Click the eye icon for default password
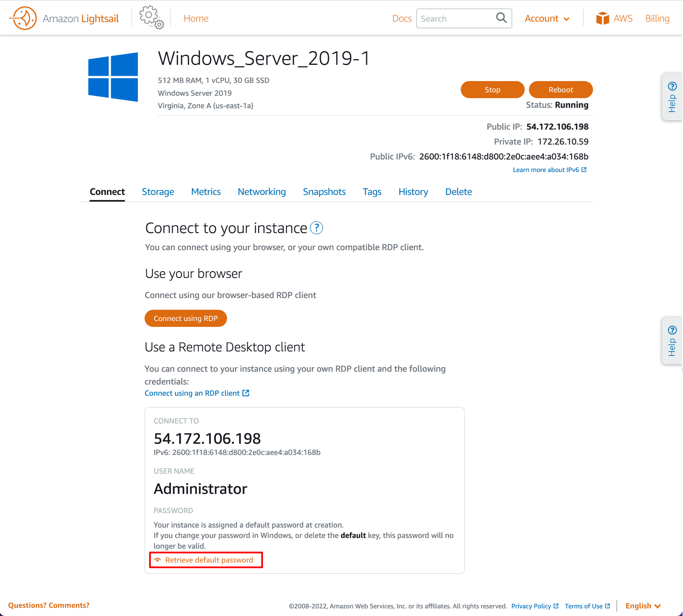683x616 pixels. 157,560
